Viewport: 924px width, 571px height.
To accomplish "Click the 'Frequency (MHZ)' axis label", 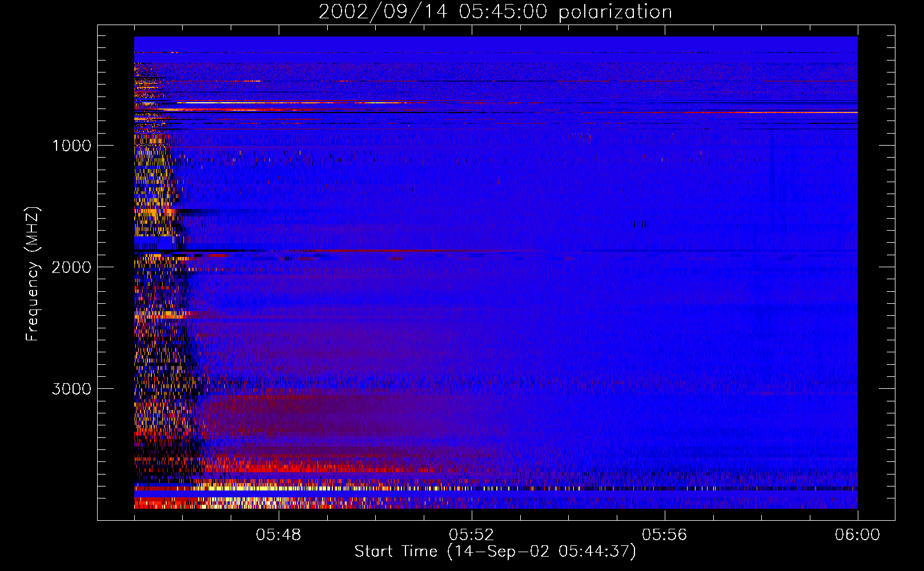I will [33, 274].
